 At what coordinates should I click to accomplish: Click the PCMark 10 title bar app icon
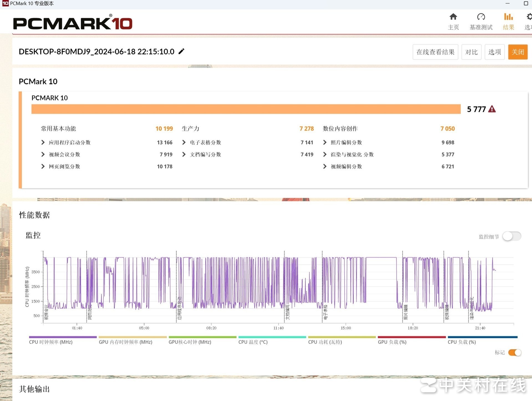[x=5, y=3]
